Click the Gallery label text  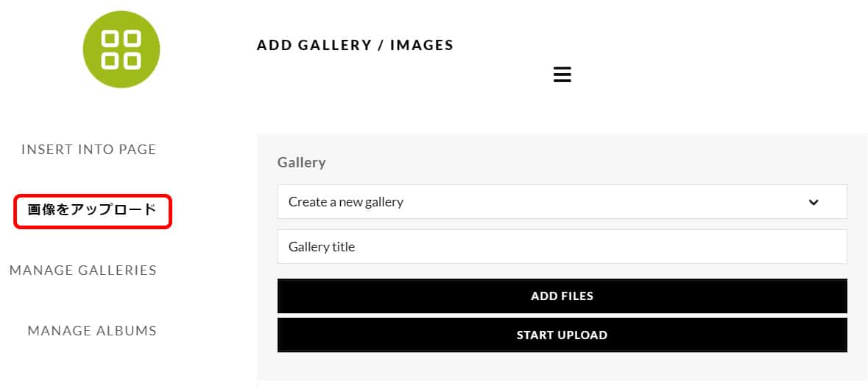coord(301,163)
